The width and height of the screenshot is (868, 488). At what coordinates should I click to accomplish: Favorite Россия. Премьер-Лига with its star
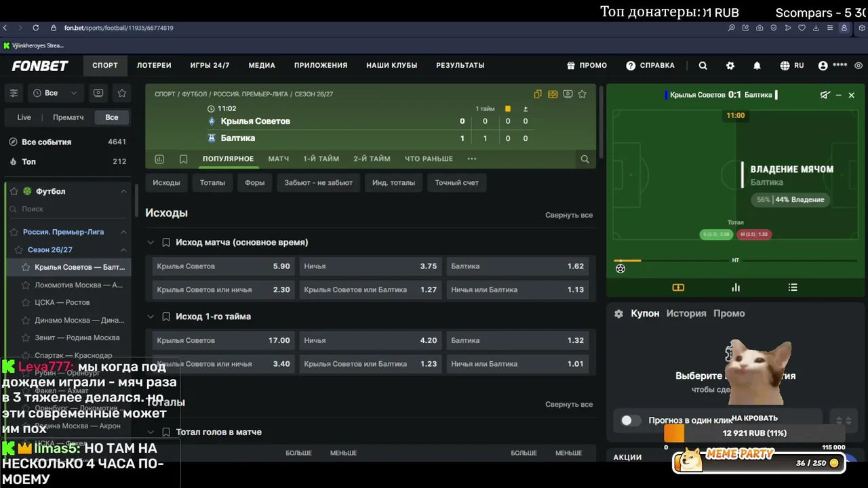coord(14,232)
